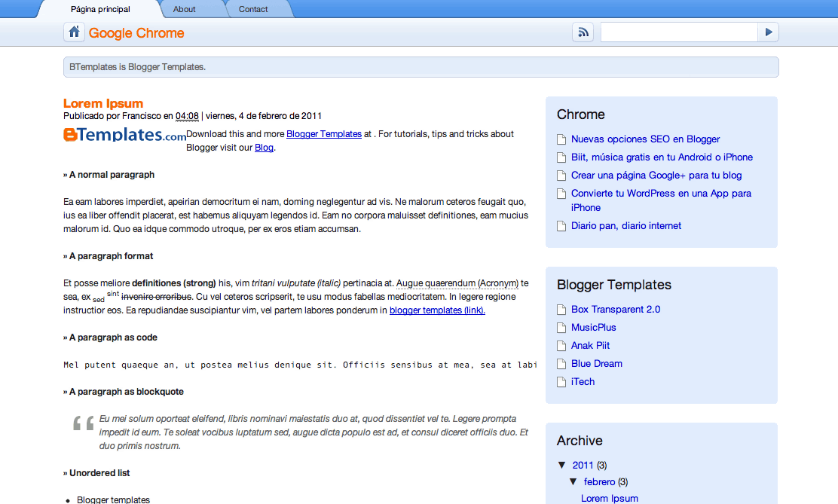This screenshot has height=504, width=838.
Task: Click the blogger templates (link) hyperlink
Action: [x=437, y=310]
